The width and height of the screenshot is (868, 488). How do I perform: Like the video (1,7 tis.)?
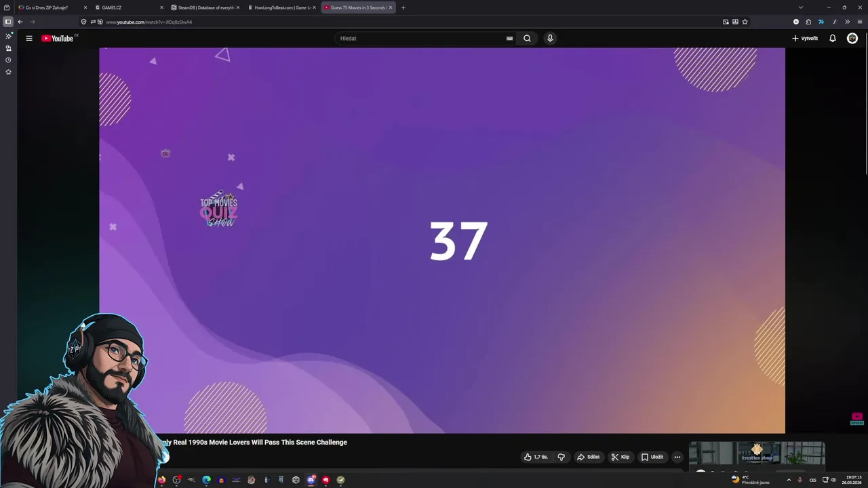pyautogui.click(x=536, y=457)
